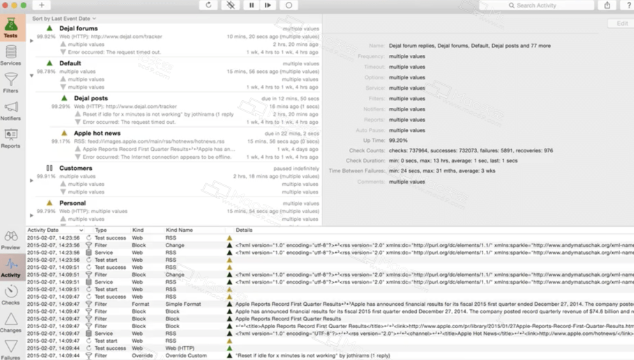Add a new test with plus button
The image size is (634, 360).
tap(42, 5)
